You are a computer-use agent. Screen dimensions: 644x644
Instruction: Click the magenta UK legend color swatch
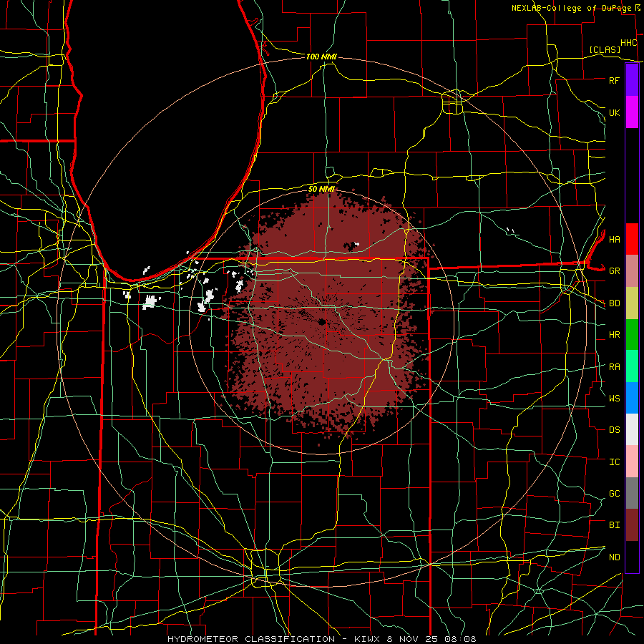click(x=632, y=112)
